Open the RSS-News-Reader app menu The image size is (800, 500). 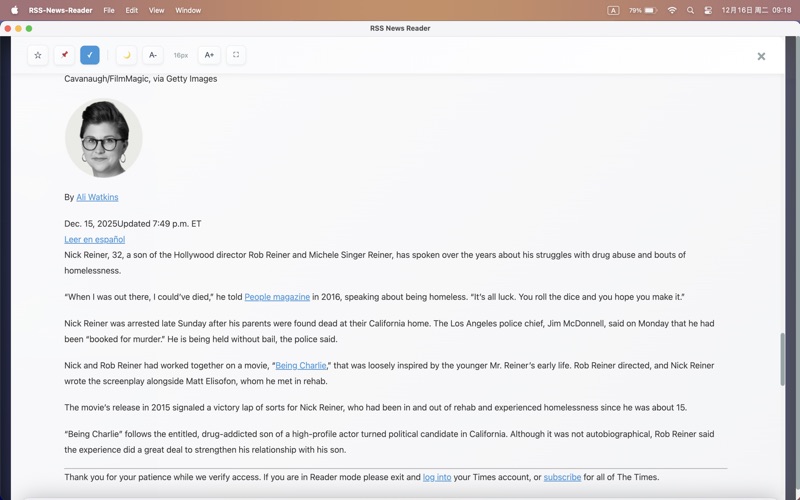point(60,10)
